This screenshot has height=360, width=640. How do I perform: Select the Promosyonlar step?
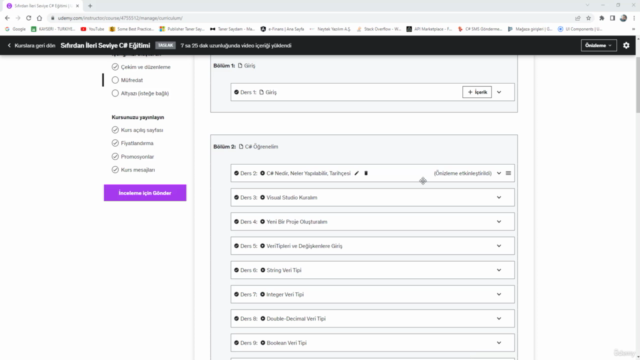[x=133, y=157]
